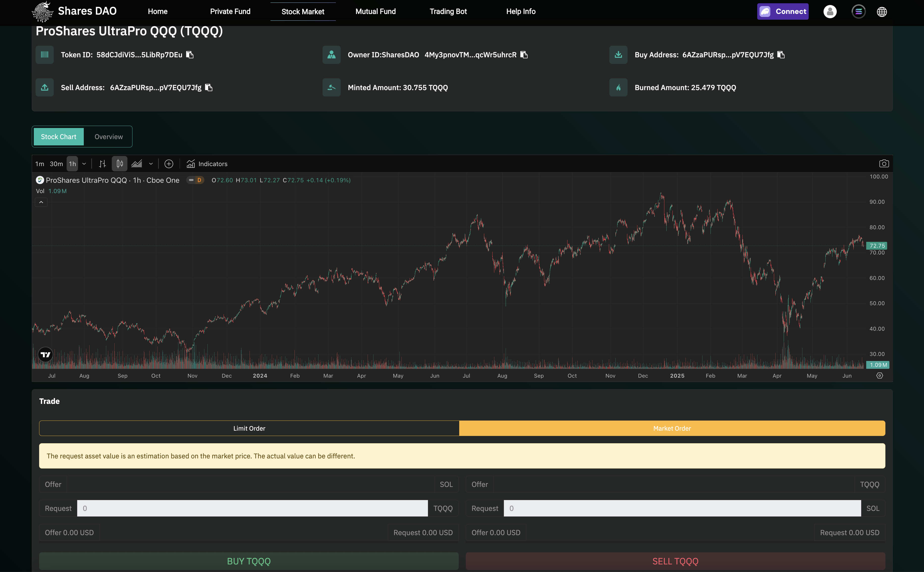Image resolution: width=924 pixels, height=572 pixels.
Task: Click the SELL TQQQ button
Action: [675, 561]
